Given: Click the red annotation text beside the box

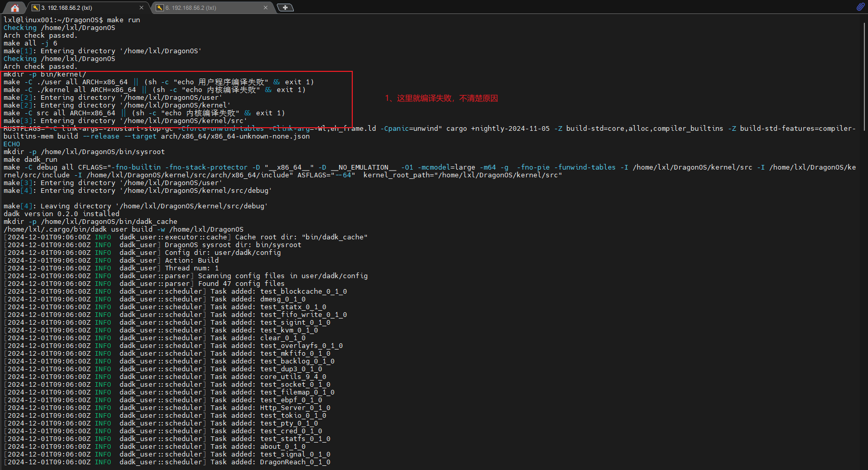Looking at the screenshot, I should point(441,98).
